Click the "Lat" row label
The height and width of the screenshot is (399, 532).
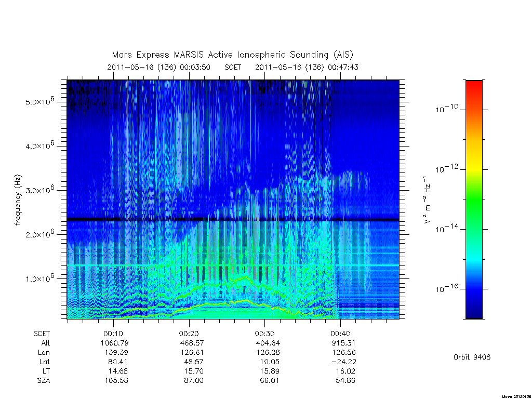click(45, 362)
